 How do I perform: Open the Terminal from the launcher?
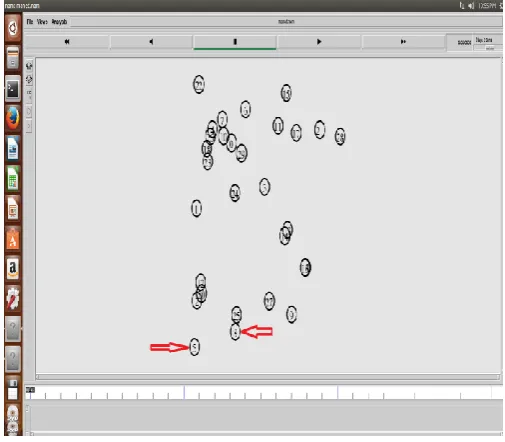[13, 88]
